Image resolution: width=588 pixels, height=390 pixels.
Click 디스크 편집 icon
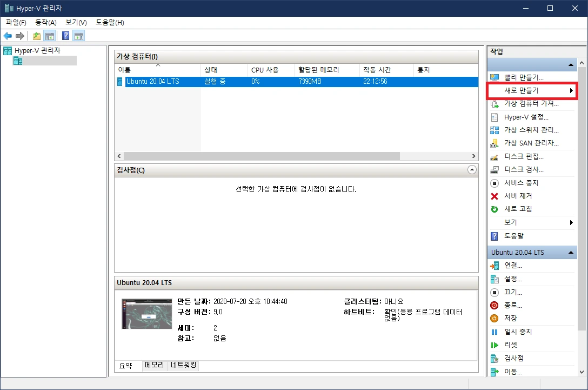495,157
